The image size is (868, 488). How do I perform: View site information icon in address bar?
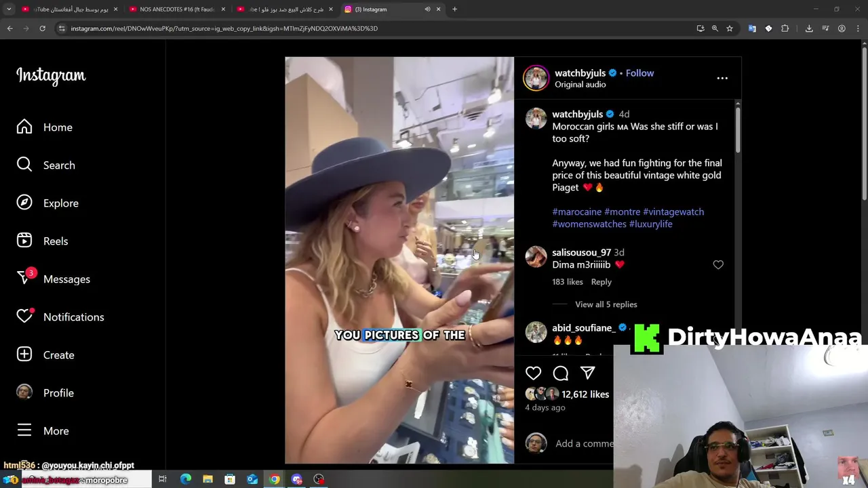tap(62, 28)
